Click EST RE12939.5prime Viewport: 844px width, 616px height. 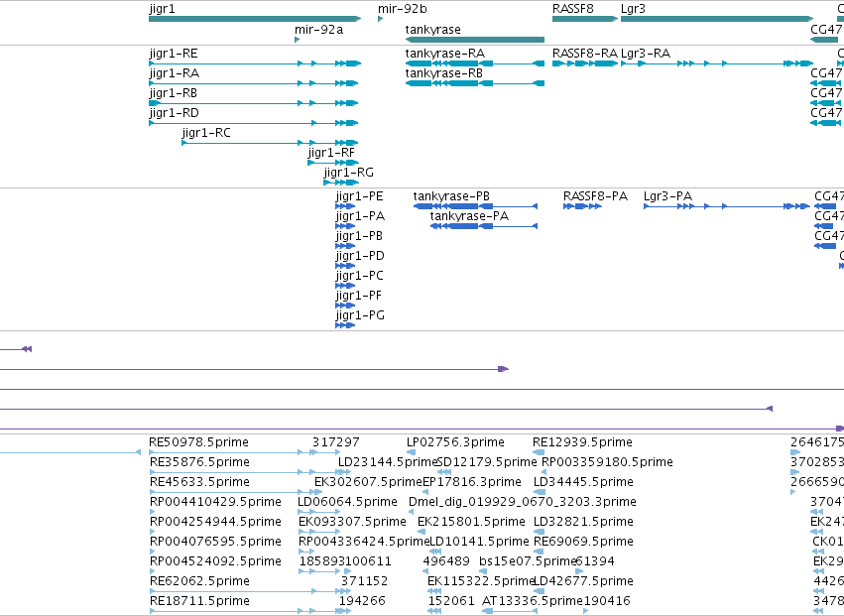click(582, 442)
